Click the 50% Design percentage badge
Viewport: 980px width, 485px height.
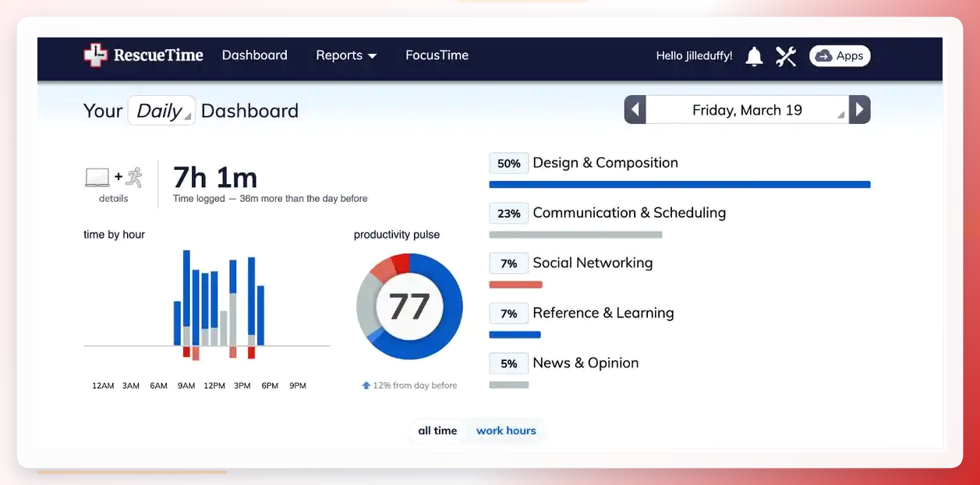[509, 164]
